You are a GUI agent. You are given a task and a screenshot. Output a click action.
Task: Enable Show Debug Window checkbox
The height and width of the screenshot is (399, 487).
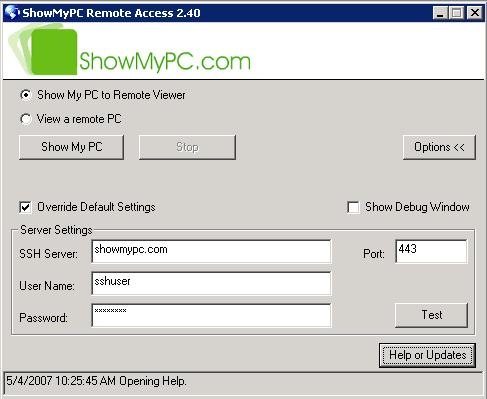click(353, 207)
